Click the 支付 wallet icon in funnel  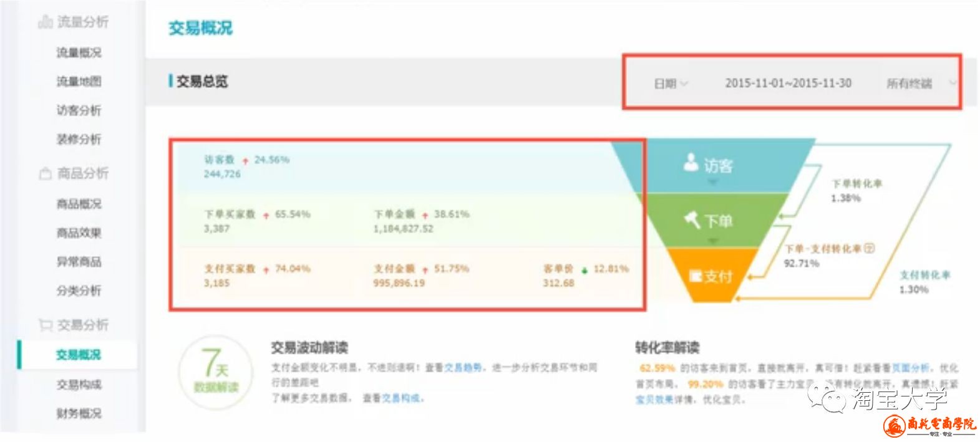[x=695, y=276]
